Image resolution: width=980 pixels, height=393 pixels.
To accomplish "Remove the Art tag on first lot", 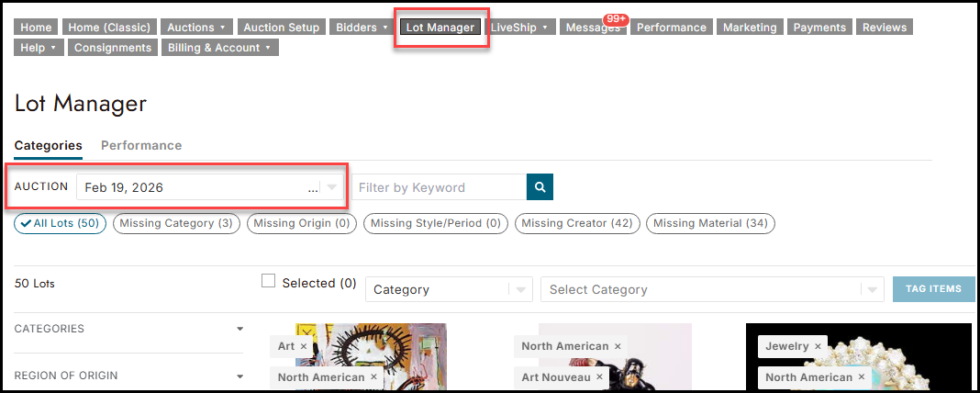I will point(304,346).
